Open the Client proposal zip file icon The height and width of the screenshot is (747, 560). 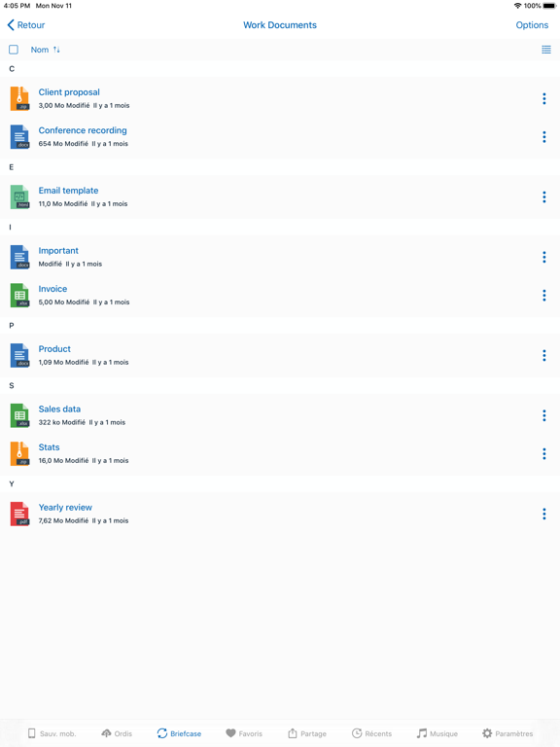point(19,98)
